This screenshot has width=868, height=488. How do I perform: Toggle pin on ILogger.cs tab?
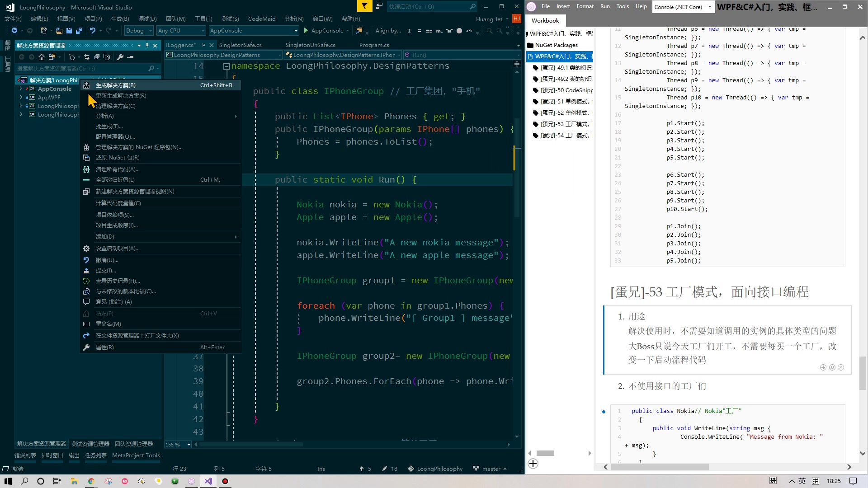coord(203,45)
